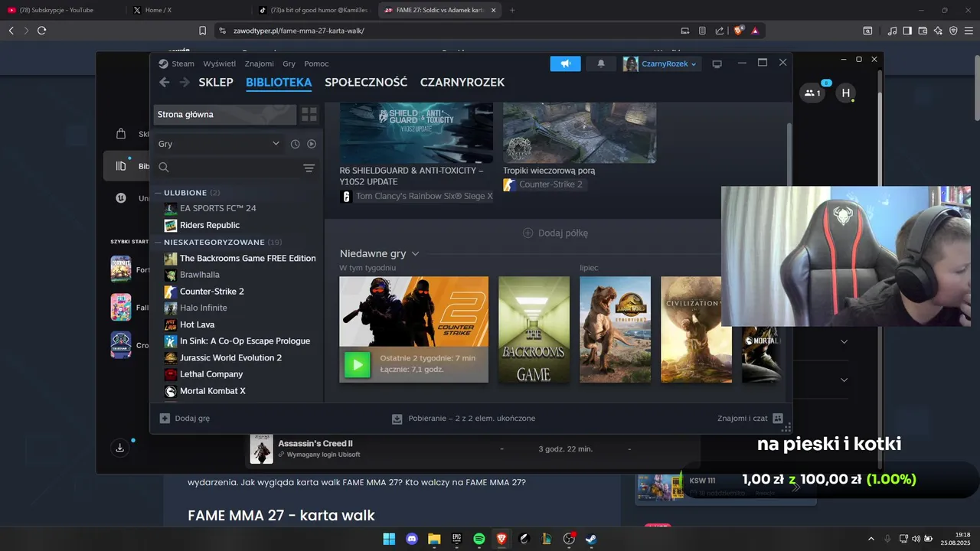This screenshot has width=980, height=551.
Task: Open the SPOŁECZNOŚĆ tab
Action: [366, 82]
